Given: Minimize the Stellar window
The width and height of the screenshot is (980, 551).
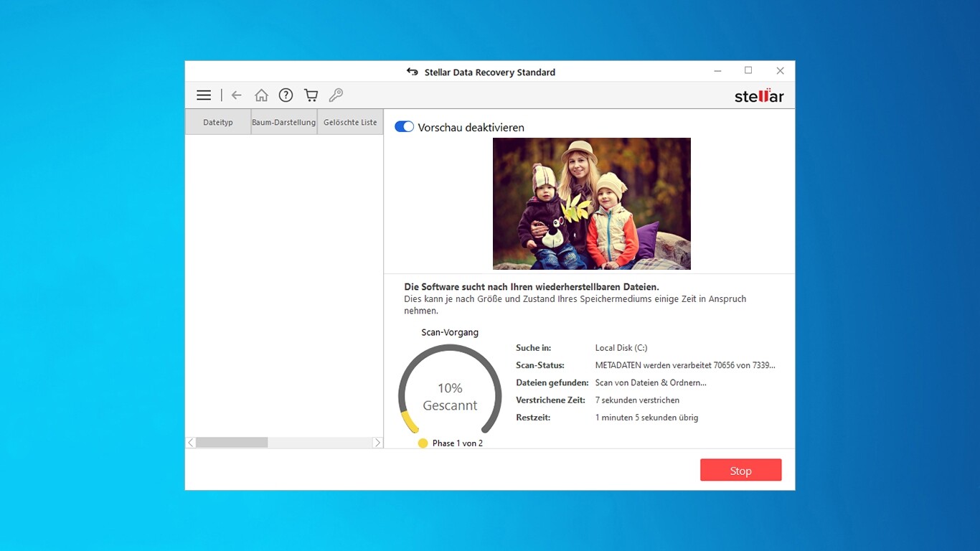Looking at the screenshot, I should coord(718,71).
